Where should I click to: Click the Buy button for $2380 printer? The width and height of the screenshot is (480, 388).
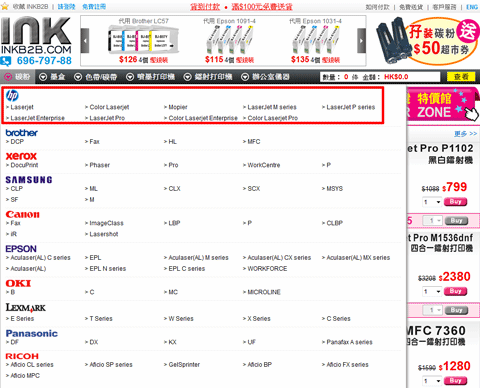(x=455, y=291)
